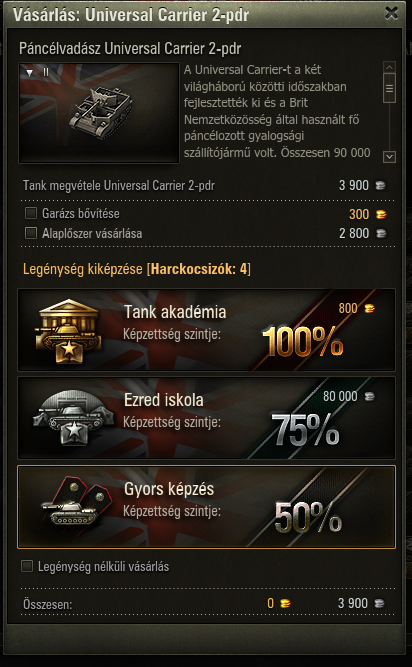Click the description scroll-down arrow
412x667 pixels.
389,157
